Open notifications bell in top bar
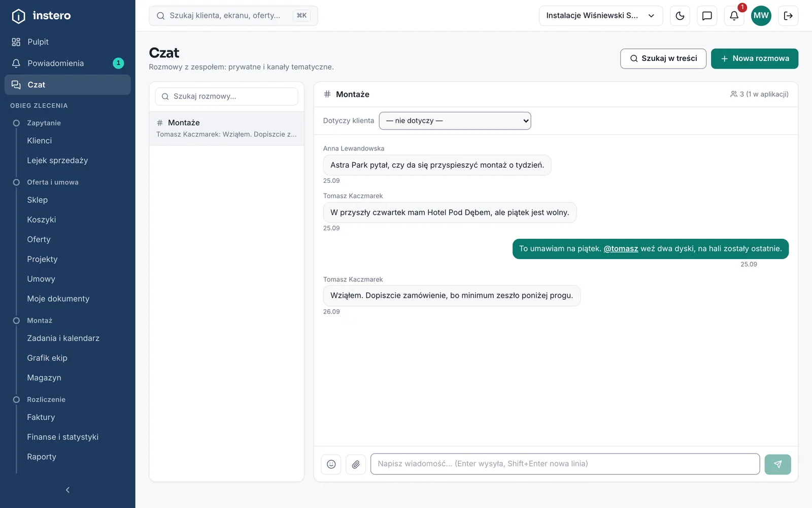 tap(734, 16)
